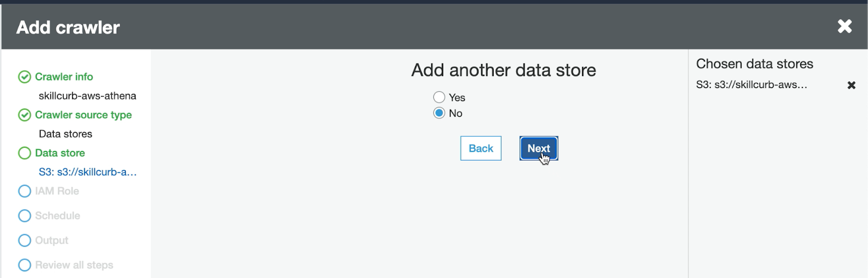Go to the IAM Role step
Image resolution: width=868 pixels, height=278 pixels.
[x=57, y=191]
